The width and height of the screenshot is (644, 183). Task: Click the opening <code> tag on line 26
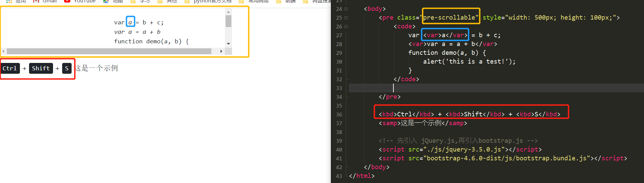(x=405, y=26)
